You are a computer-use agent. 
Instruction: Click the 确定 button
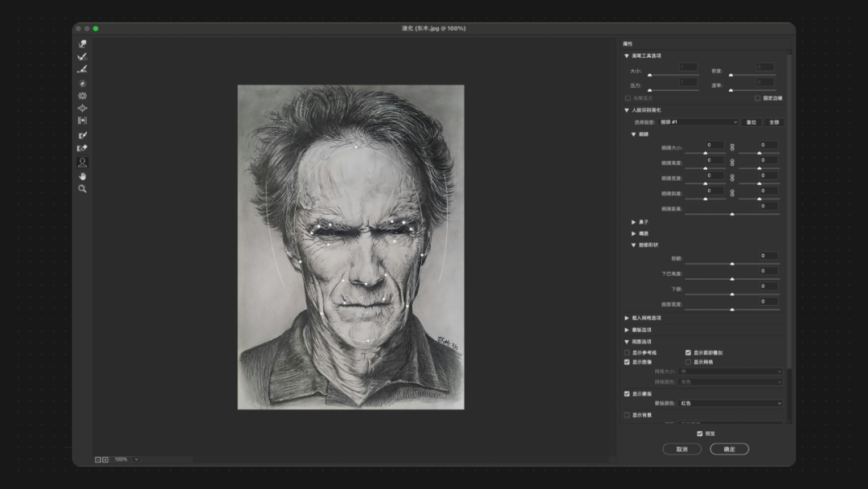pyautogui.click(x=729, y=449)
